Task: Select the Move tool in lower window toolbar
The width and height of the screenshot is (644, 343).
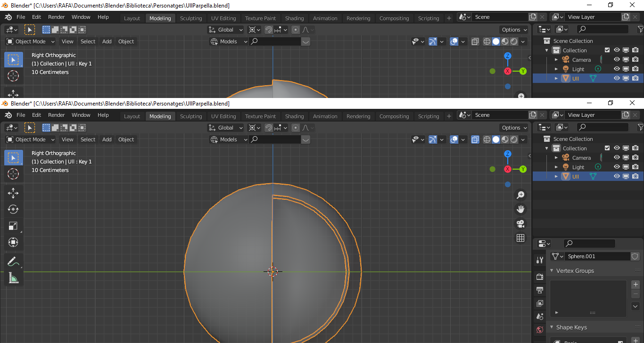Action: pos(13,193)
